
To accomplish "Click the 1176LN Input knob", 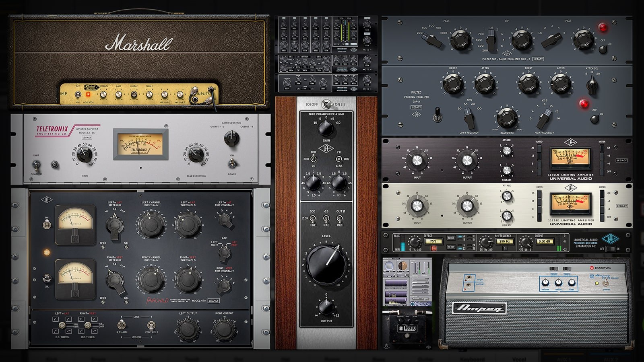I will click(x=417, y=161).
